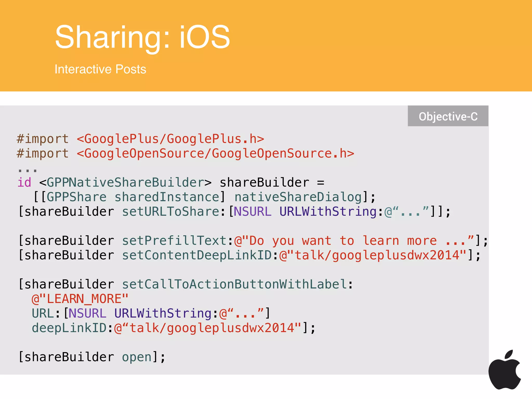Screen dimensions: 532x399
Task: Click the @"LEARN_MORE" string literal
Action: pos(80,299)
